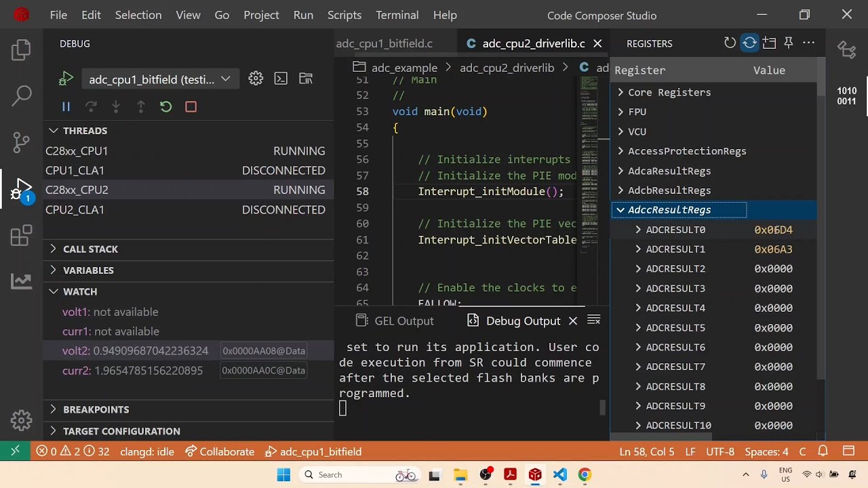
Task: Open the Extensions view
Action: coord(22,235)
